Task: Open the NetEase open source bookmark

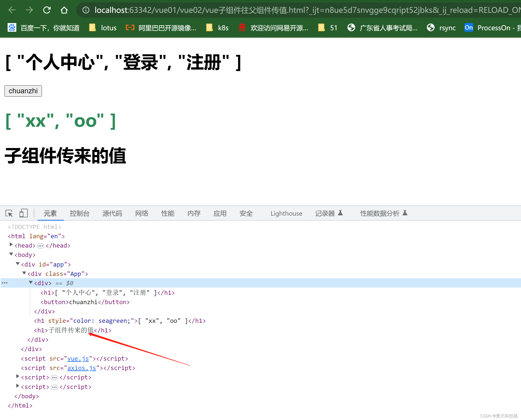Action: point(273,28)
